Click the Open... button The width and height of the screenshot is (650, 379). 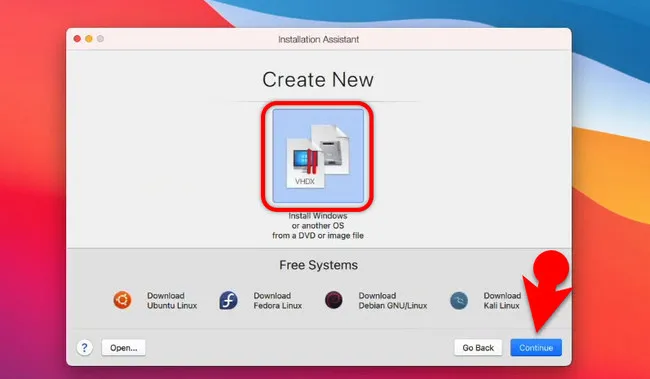[124, 347]
